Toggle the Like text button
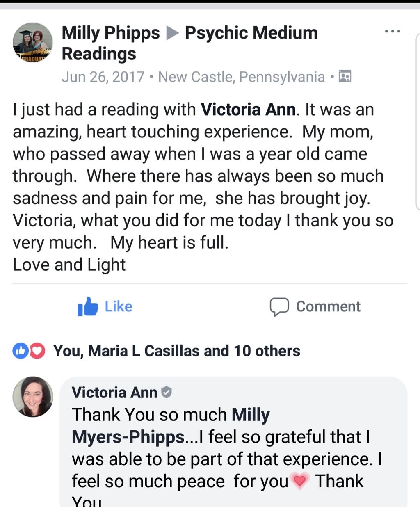This screenshot has width=420, height=507. (x=119, y=306)
